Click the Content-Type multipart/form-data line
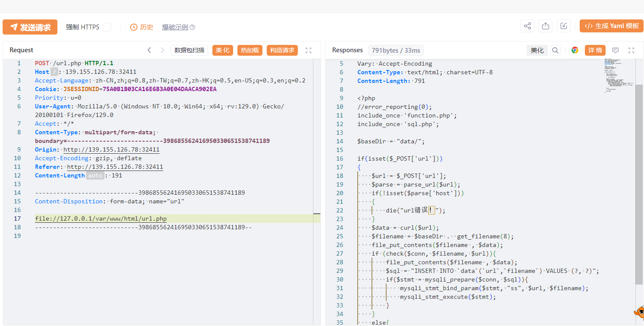 pyautogui.click(x=152, y=136)
